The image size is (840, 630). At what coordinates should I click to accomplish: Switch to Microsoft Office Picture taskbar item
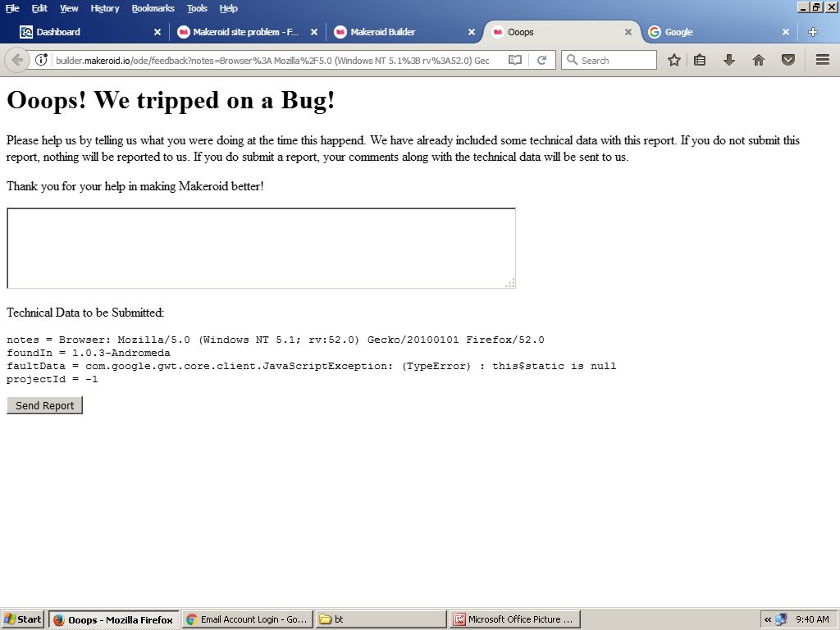(515, 619)
